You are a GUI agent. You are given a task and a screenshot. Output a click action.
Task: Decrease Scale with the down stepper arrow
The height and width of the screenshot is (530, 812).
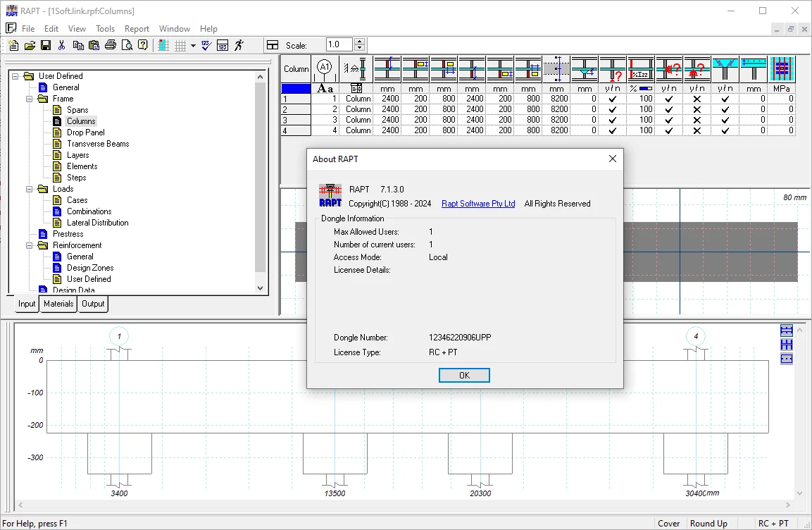[x=359, y=49]
